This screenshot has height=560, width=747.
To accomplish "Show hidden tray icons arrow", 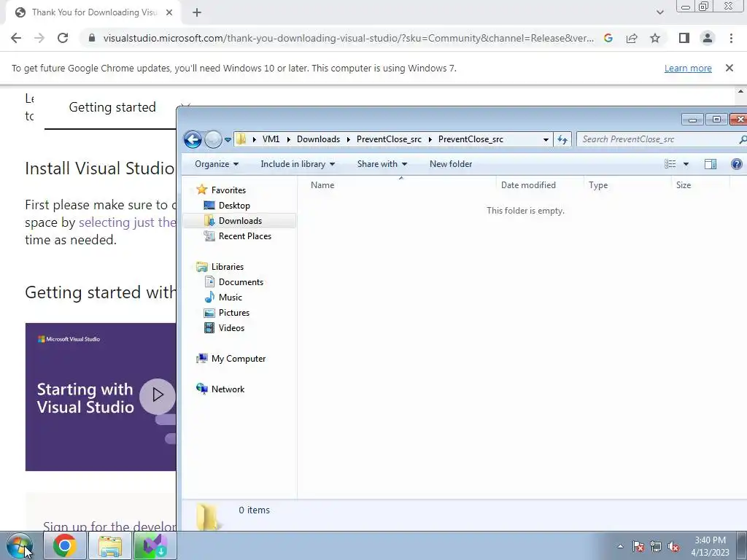I will pos(620,546).
